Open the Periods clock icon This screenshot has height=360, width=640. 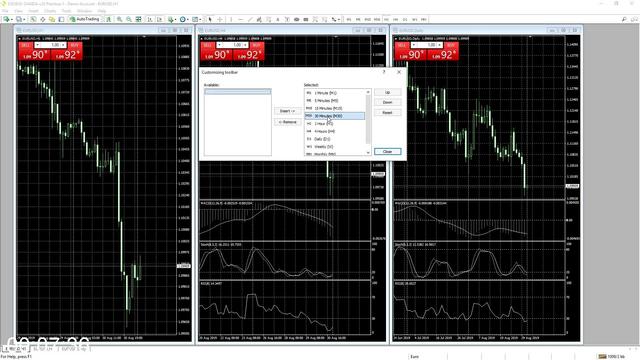pos(184,19)
